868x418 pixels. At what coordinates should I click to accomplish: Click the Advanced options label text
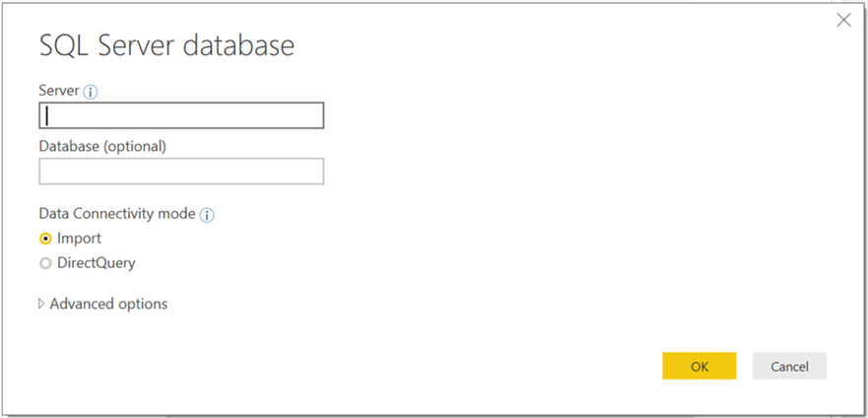(108, 304)
